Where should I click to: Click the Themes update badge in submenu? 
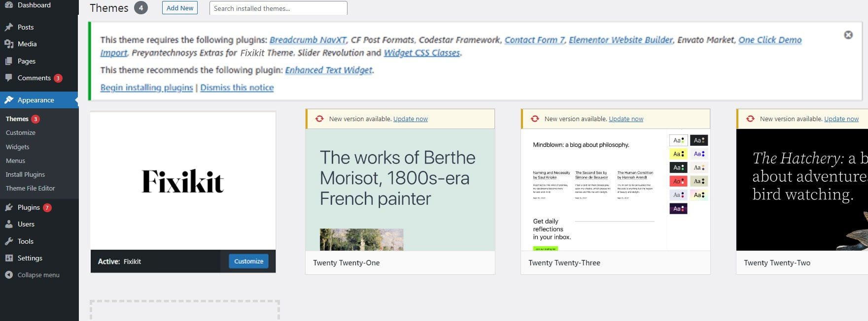[x=35, y=119]
